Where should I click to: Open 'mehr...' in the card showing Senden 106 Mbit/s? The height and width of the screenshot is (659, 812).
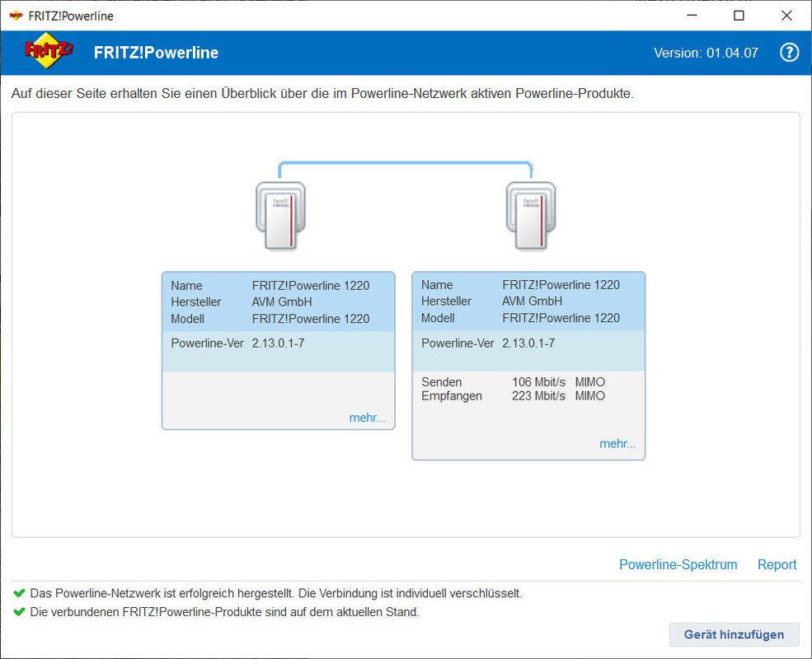pos(617,443)
